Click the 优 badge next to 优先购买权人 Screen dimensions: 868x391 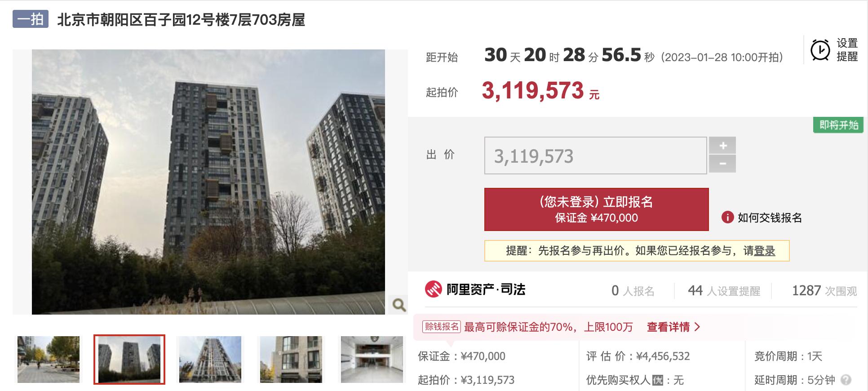point(657,380)
